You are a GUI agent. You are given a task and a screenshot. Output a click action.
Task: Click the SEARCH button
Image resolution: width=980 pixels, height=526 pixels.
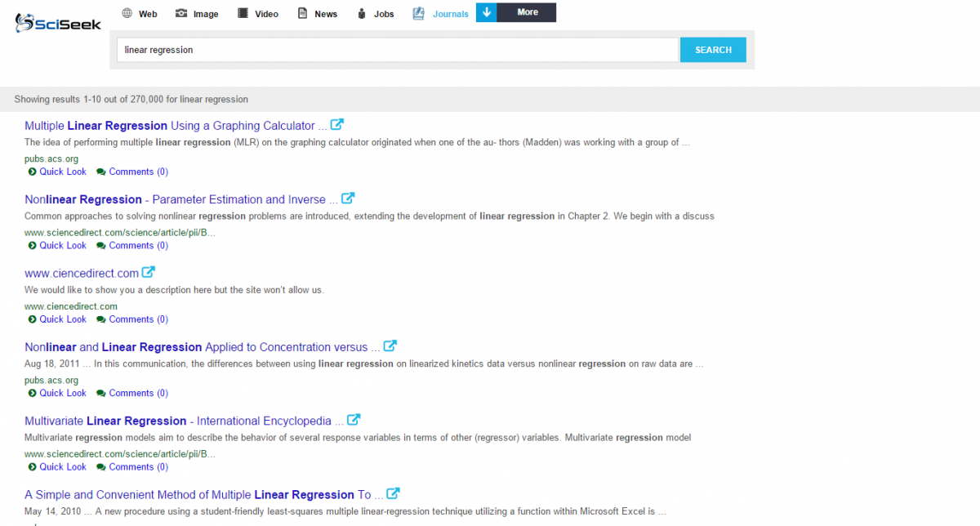[713, 50]
